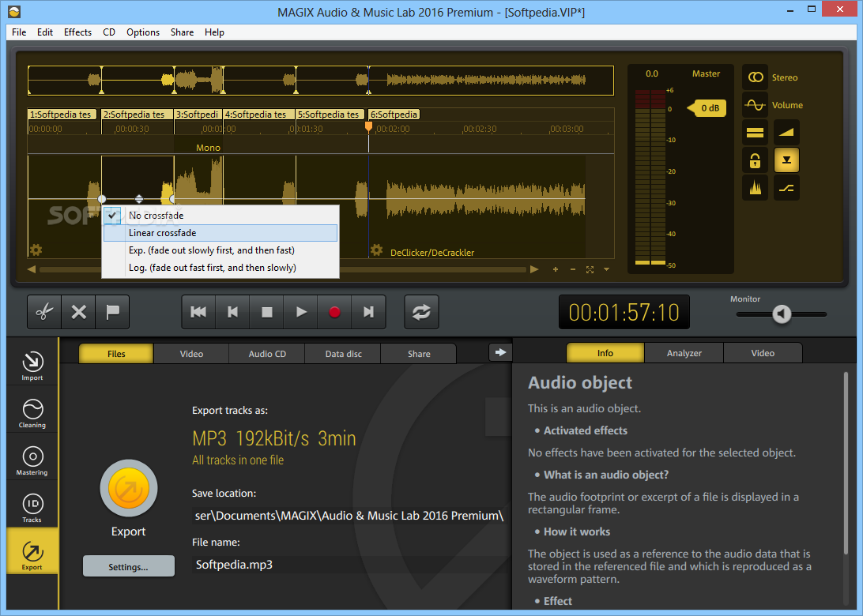Click the MP3 192kBit/s format text

point(274,438)
